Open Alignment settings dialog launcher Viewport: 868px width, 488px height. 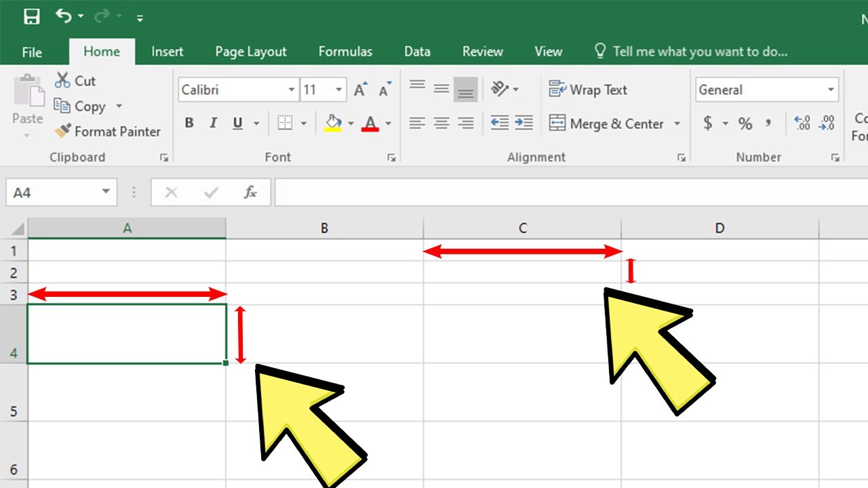pyautogui.click(x=681, y=157)
